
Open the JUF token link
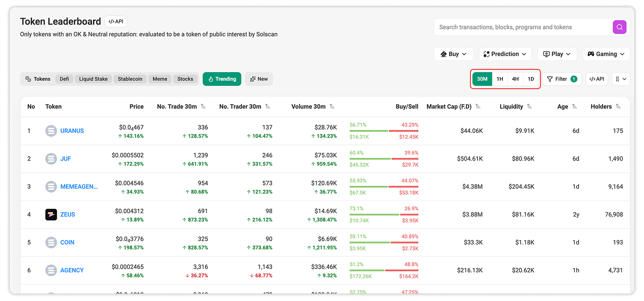[x=66, y=159]
